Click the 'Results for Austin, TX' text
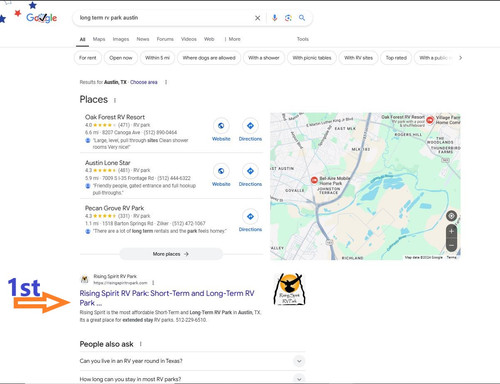The image size is (500, 384). pyautogui.click(x=103, y=82)
